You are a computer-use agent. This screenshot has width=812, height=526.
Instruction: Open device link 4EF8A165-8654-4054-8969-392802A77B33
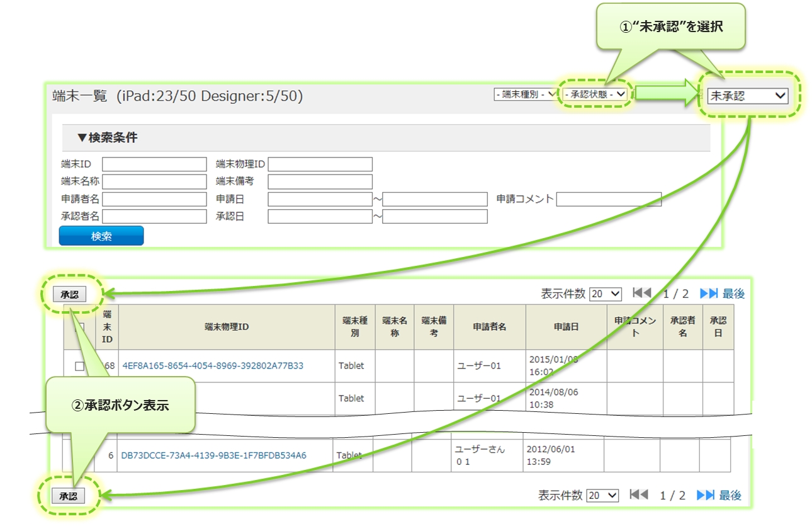pos(213,365)
